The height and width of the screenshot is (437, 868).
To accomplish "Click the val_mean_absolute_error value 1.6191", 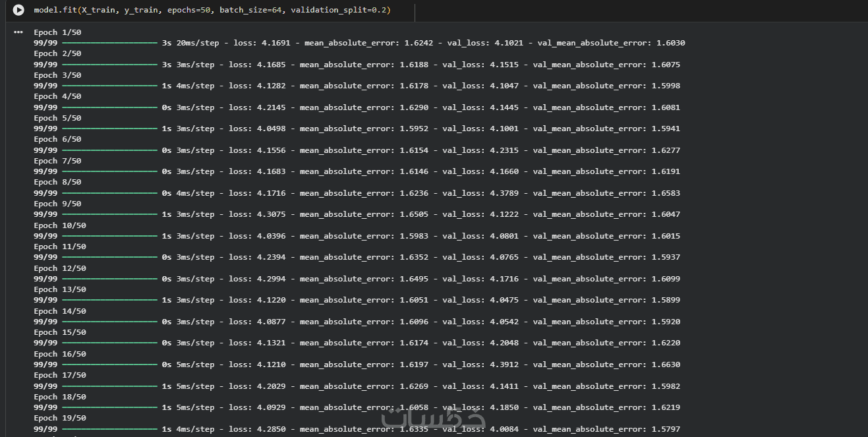I will (666, 171).
